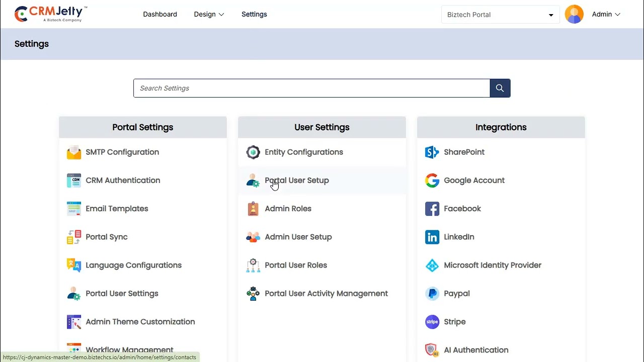Open Portal User Setup link

pos(296,180)
